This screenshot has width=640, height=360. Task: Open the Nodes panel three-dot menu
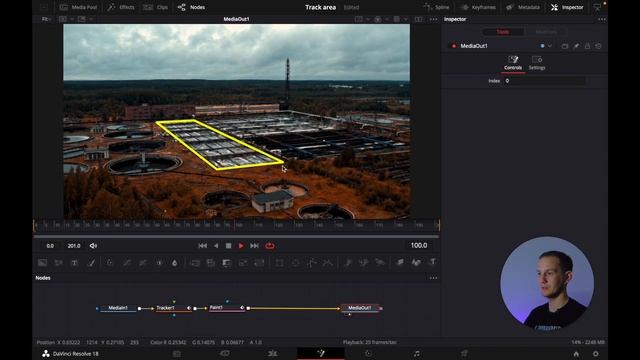pyautogui.click(x=433, y=278)
